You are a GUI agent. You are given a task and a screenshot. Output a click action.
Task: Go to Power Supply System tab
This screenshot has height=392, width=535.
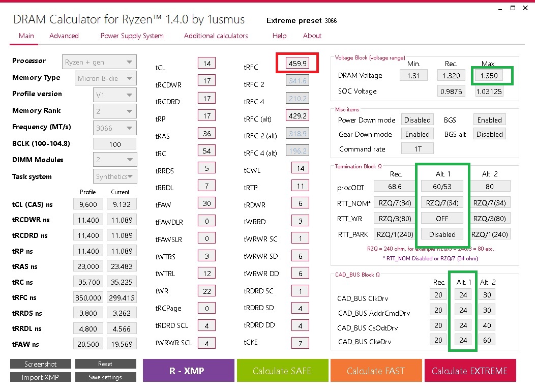132,36
